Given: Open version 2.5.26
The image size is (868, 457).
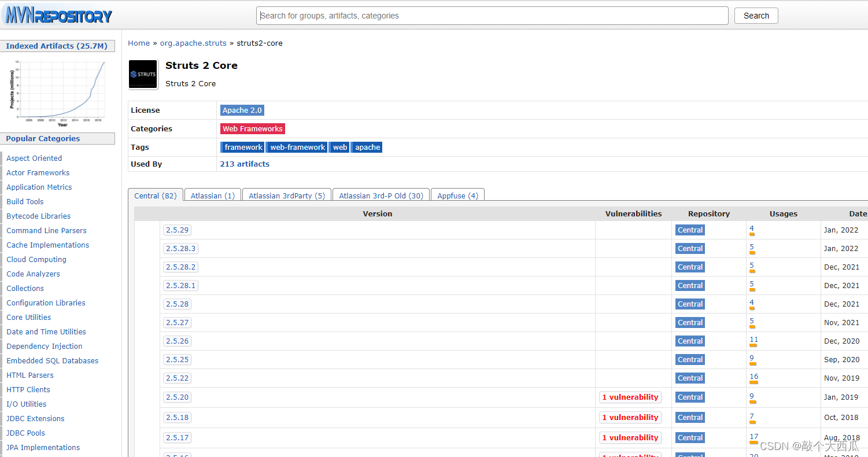Looking at the screenshot, I should 177,341.
